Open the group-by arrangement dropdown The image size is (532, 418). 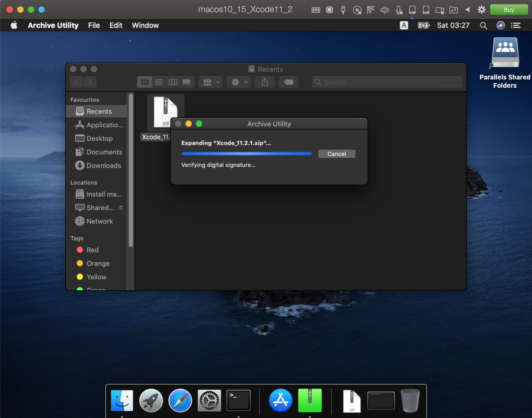pyautogui.click(x=211, y=82)
